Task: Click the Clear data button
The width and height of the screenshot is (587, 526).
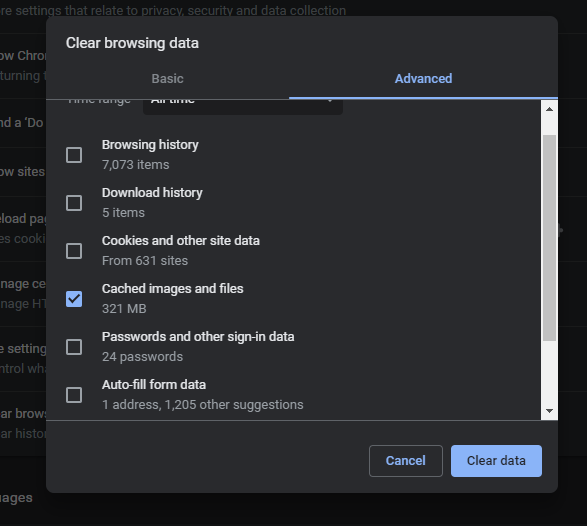Action: click(496, 461)
